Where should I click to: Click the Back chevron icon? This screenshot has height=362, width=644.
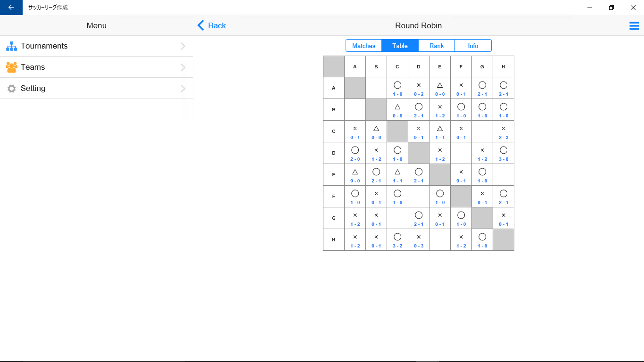(x=201, y=25)
